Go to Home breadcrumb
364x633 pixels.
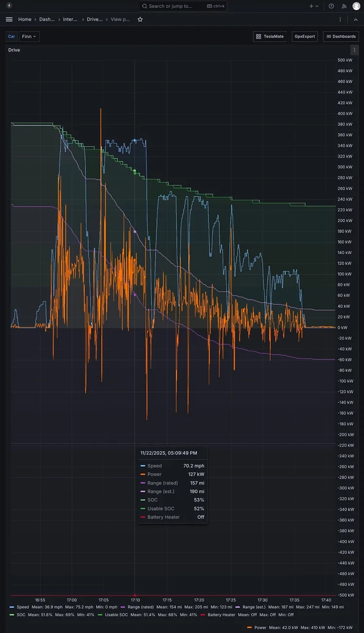click(x=25, y=19)
